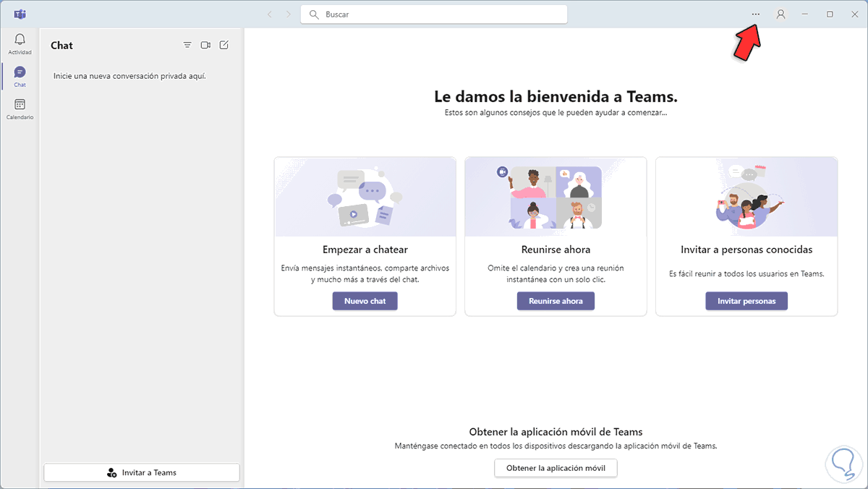The image size is (868, 489).
Task: Compose a new chat with pencil icon
Action: pos(224,45)
